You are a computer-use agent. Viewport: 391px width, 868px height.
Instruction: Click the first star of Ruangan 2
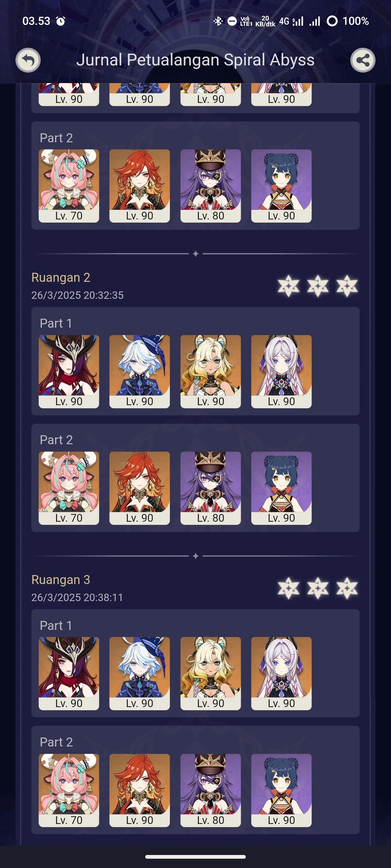tap(289, 286)
